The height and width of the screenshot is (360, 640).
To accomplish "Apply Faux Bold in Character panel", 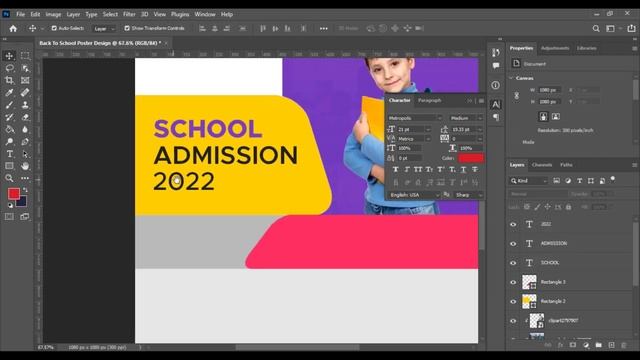I will point(395,169).
